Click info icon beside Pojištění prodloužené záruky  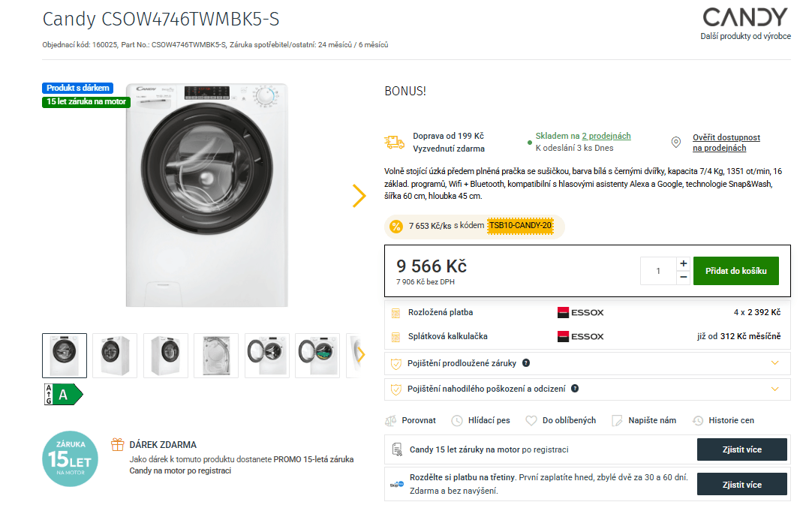(x=526, y=363)
